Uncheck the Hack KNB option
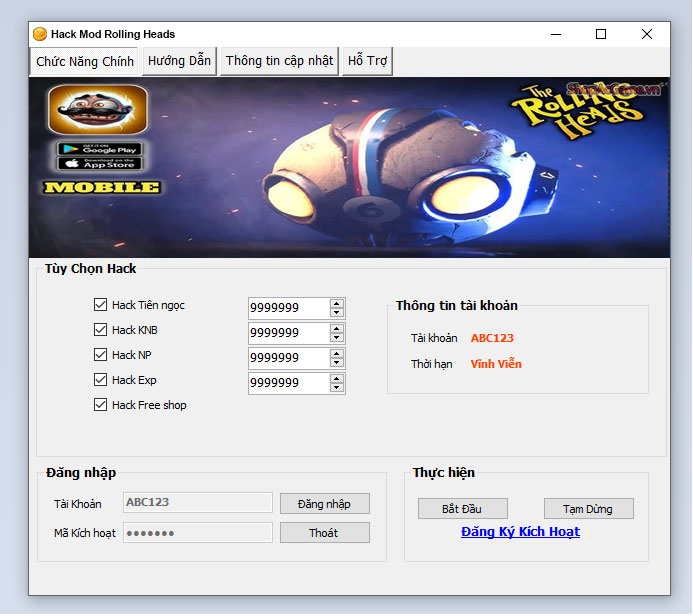 [100, 330]
